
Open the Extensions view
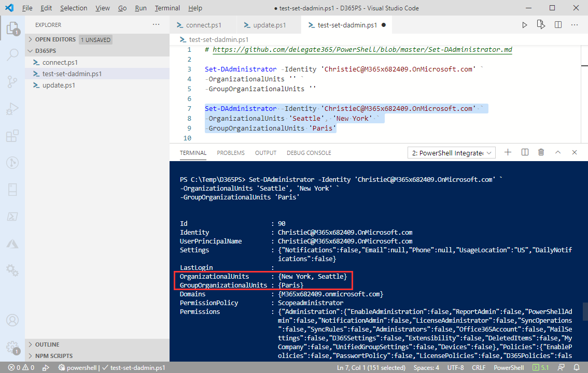tap(12, 136)
